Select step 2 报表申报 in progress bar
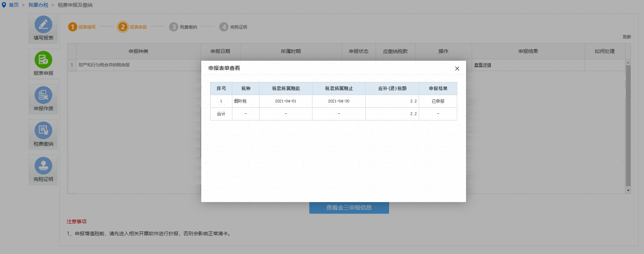 (x=123, y=27)
